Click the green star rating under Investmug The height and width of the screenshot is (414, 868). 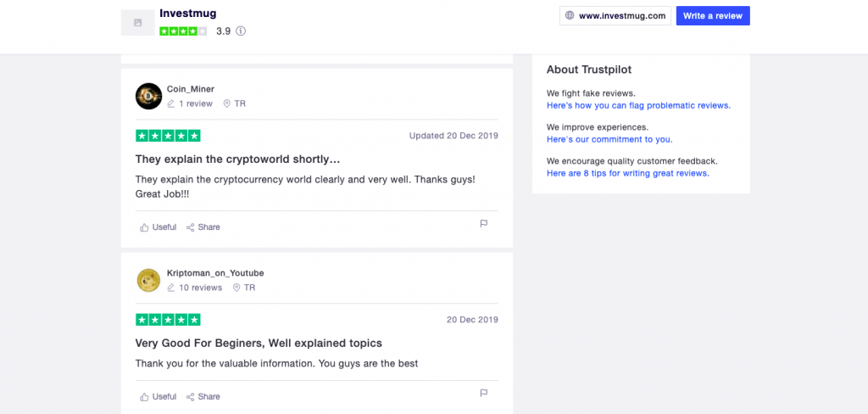[183, 31]
